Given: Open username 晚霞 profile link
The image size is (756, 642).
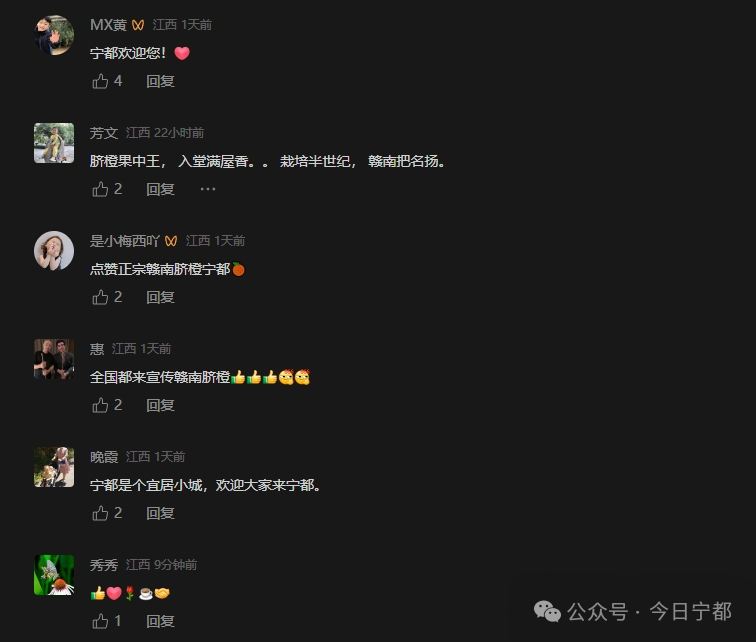Looking at the screenshot, I should [104, 456].
